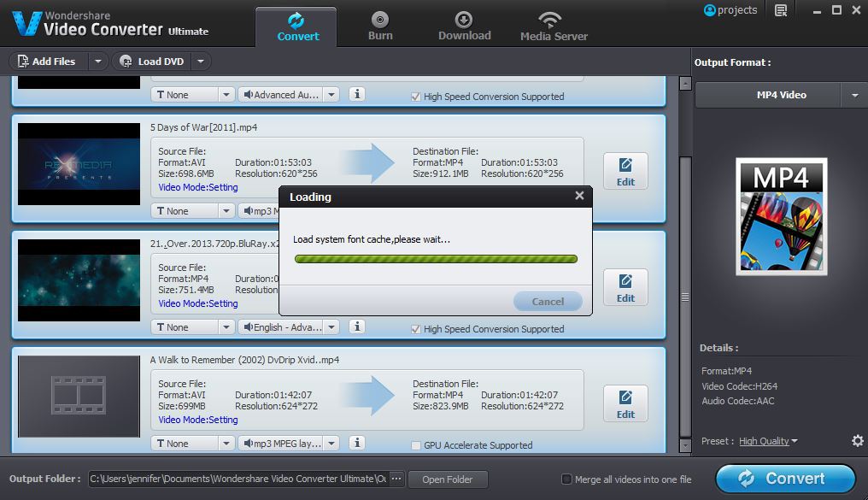Expand the Add Files dropdown arrow
Viewport: 868px width, 500px height.
[x=98, y=62]
